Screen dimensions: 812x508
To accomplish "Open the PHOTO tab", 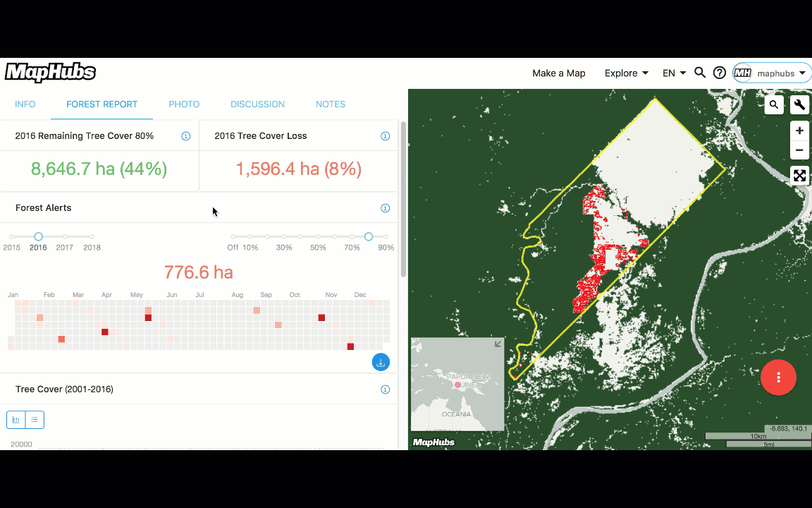I will (184, 104).
